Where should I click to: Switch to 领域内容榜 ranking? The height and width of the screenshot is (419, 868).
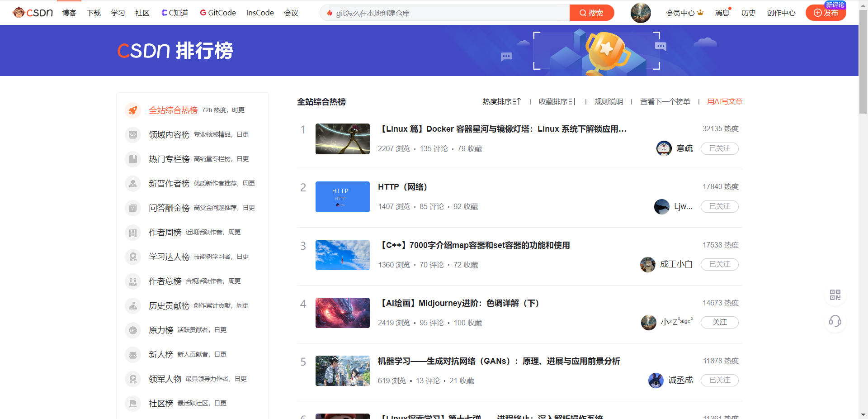point(169,135)
